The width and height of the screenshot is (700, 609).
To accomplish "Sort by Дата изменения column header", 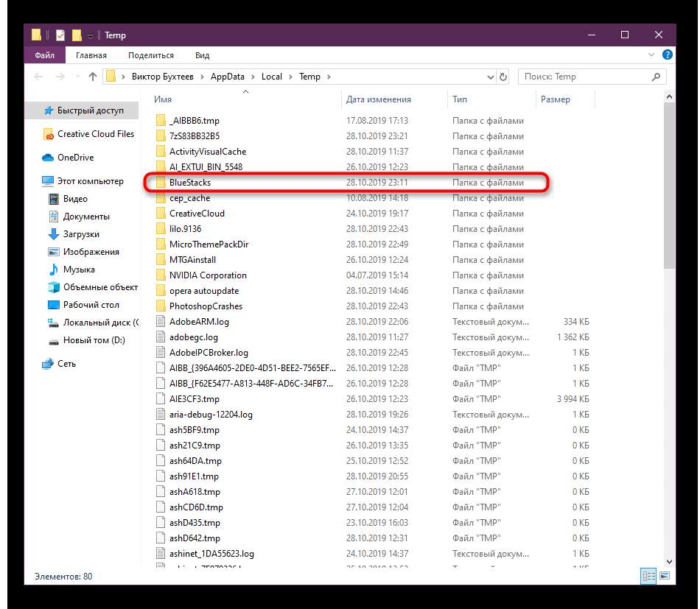I will 379,99.
